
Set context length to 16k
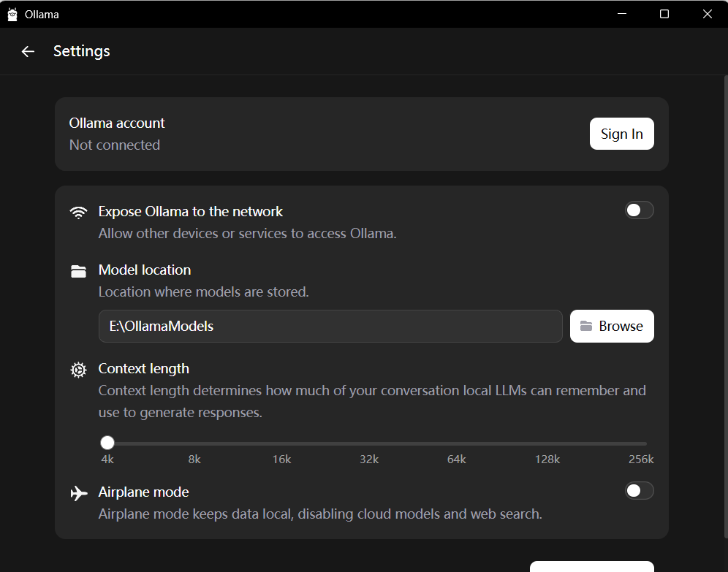(x=282, y=459)
